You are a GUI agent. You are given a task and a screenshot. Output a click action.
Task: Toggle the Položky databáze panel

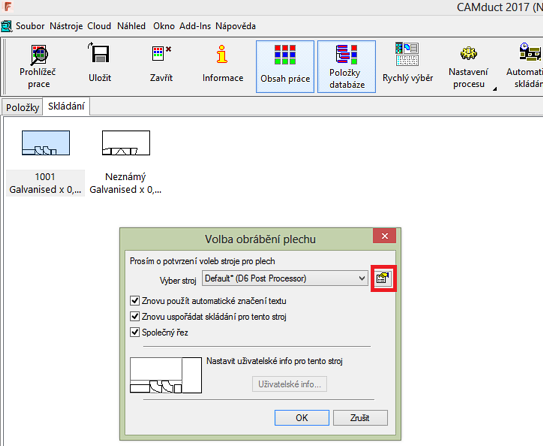point(347,66)
